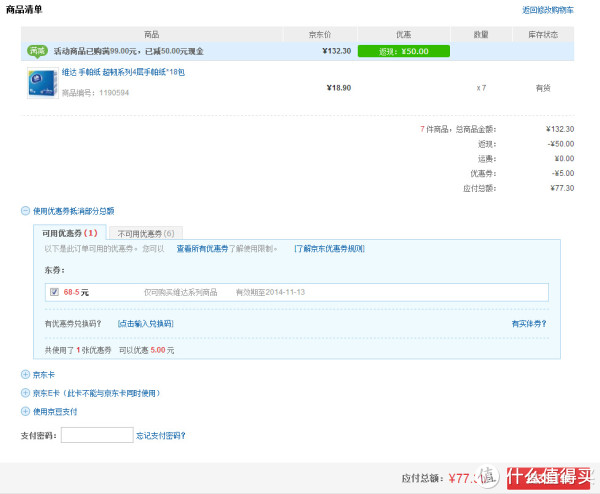Viewport: 600px width, 494px height.
Task: Expand the 京东卡 section
Action: coord(25,375)
